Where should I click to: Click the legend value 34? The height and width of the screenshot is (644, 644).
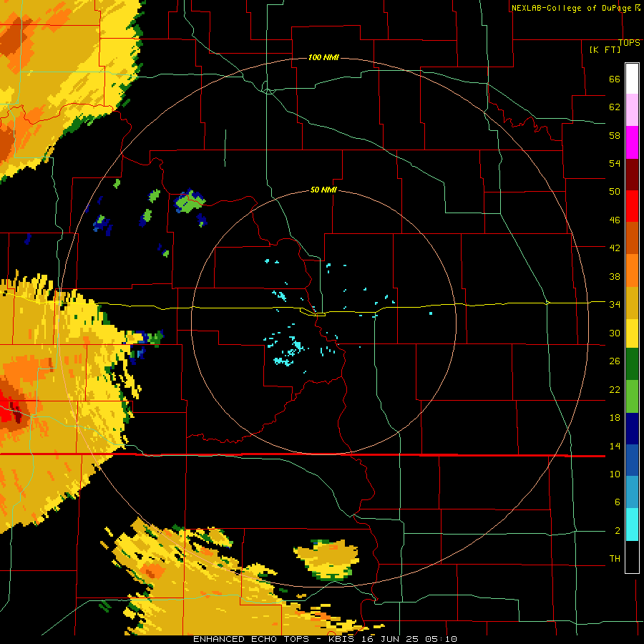(615, 305)
